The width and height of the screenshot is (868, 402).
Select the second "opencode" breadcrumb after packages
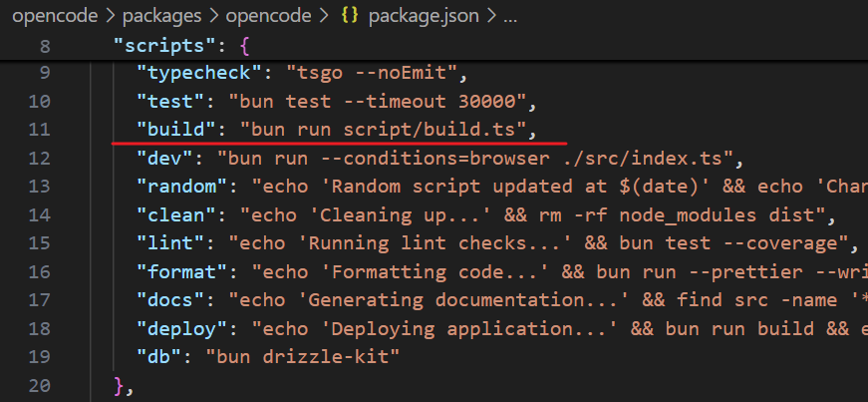point(268,16)
